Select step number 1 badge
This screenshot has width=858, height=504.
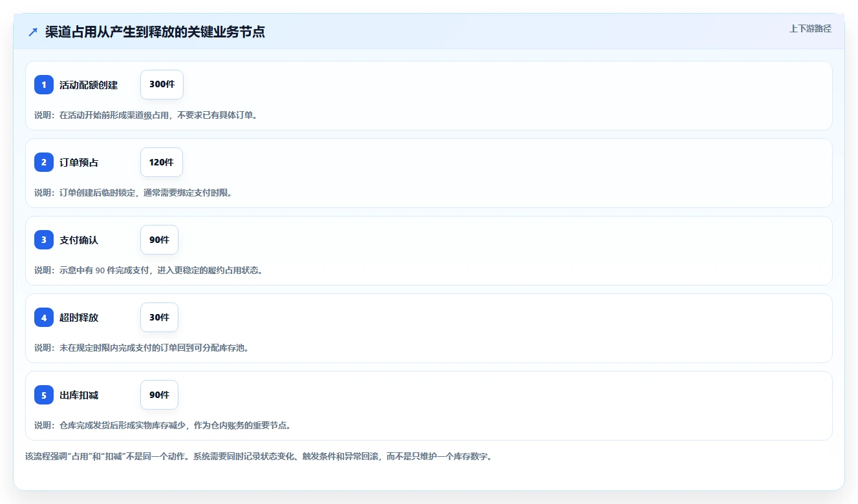44,85
